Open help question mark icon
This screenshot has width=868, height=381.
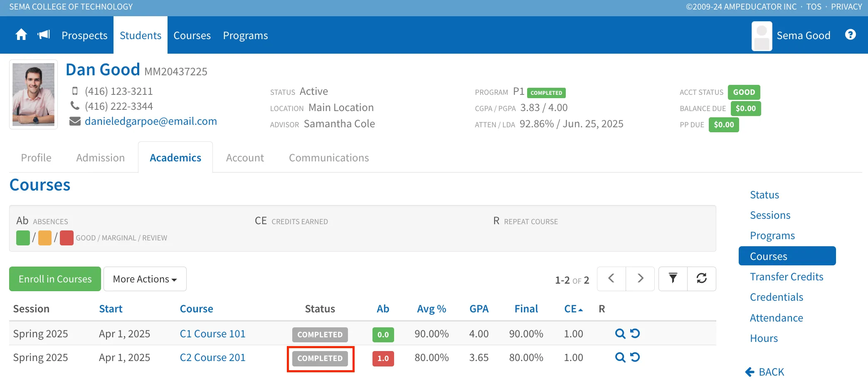pos(851,35)
